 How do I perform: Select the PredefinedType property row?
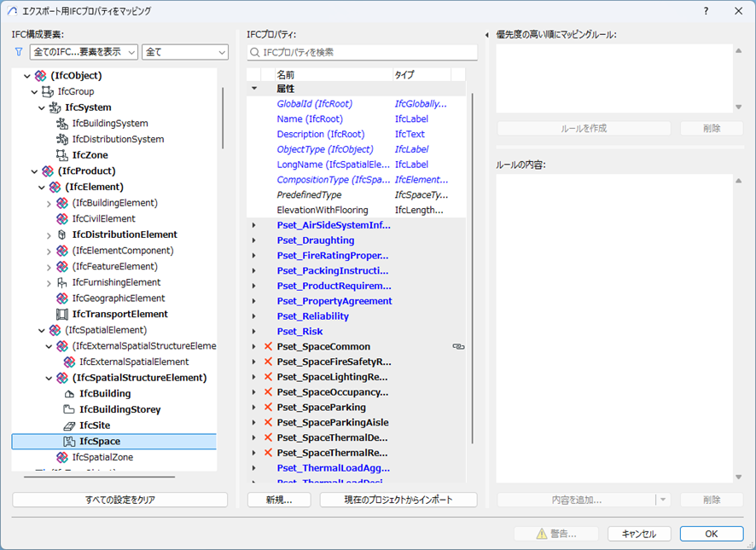click(356, 194)
